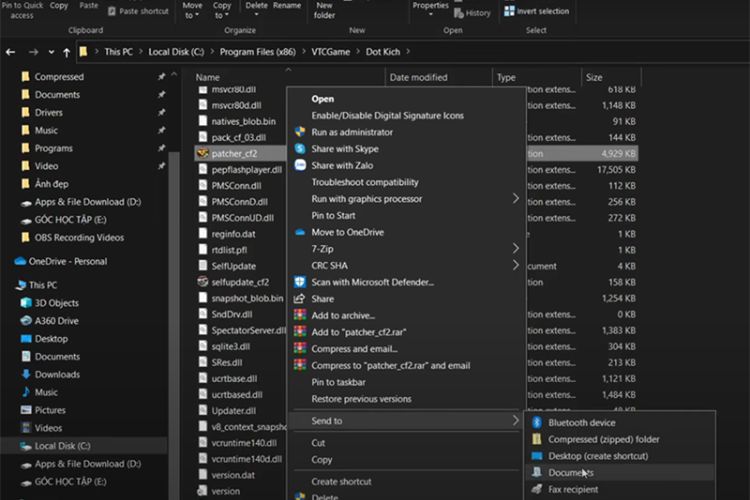Click the Zalo icon beside Share with Zalo
This screenshot has height=500, width=750.
tap(300, 166)
